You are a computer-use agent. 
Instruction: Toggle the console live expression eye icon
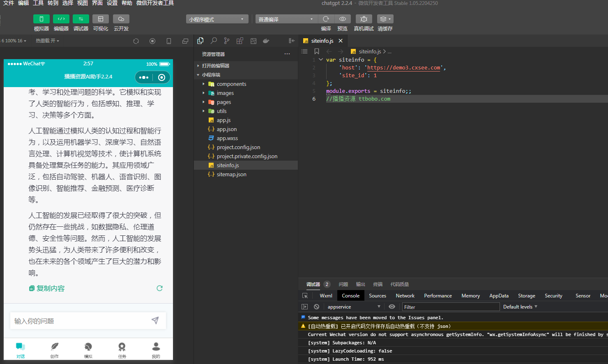pos(392,307)
